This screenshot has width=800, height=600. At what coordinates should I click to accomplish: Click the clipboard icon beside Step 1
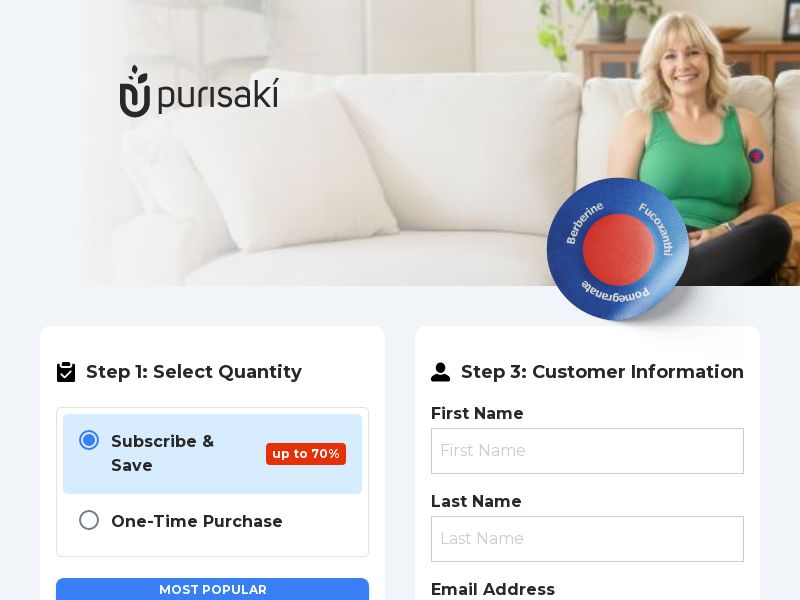pyautogui.click(x=66, y=372)
